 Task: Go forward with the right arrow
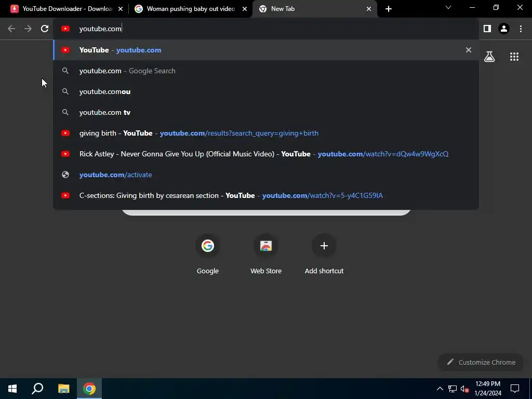[28, 29]
